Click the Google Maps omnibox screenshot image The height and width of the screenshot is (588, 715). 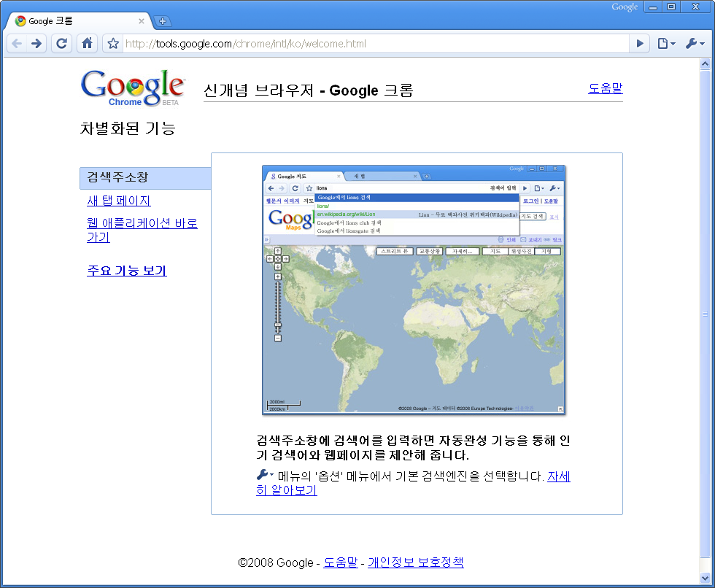click(x=414, y=290)
